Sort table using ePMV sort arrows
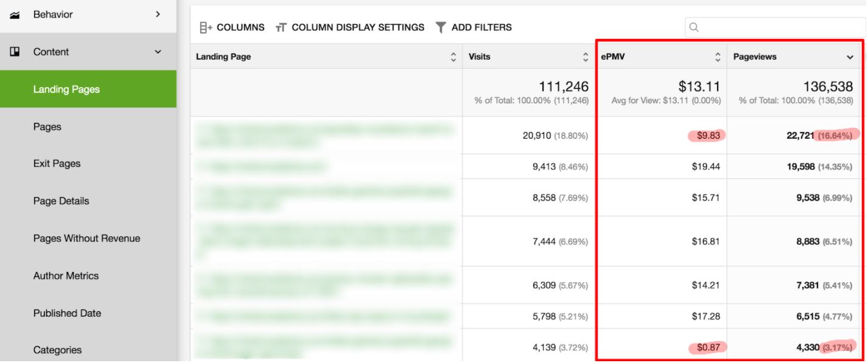The width and height of the screenshot is (868, 363). 717,57
